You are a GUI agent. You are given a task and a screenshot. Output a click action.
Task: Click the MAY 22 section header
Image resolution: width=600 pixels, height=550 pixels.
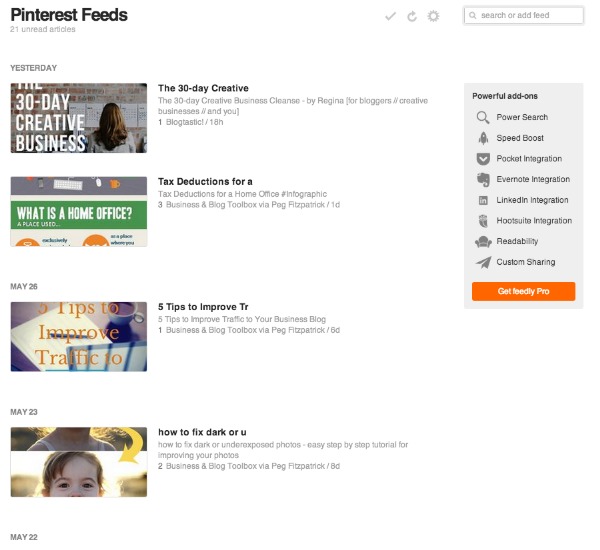pyautogui.click(x=24, y=537)
